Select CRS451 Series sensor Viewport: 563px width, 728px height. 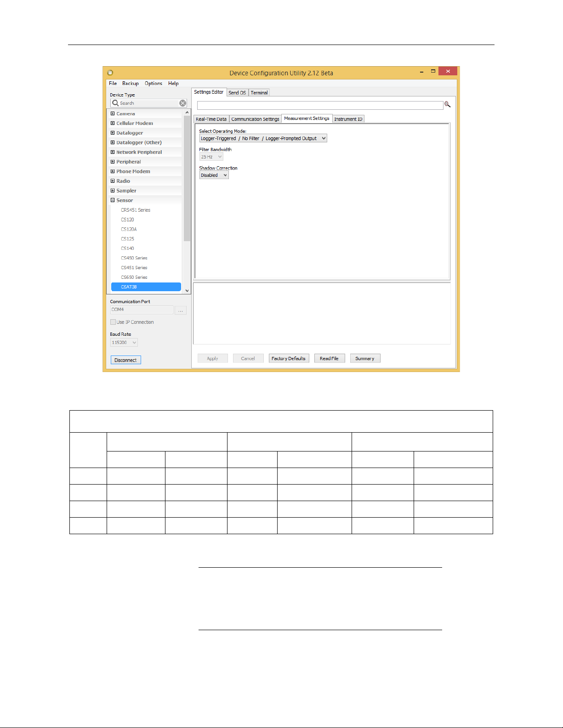pyautogui.click(x=136, y=210)
